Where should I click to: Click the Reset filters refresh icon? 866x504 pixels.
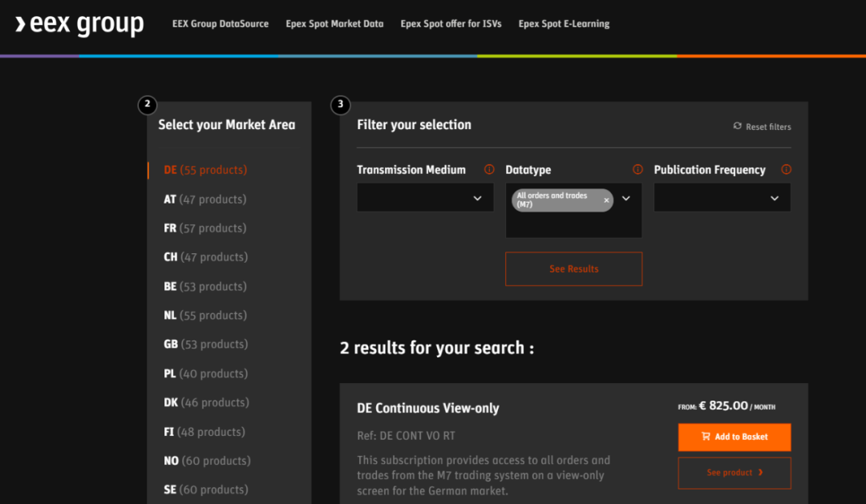click(x=737, y=127)
